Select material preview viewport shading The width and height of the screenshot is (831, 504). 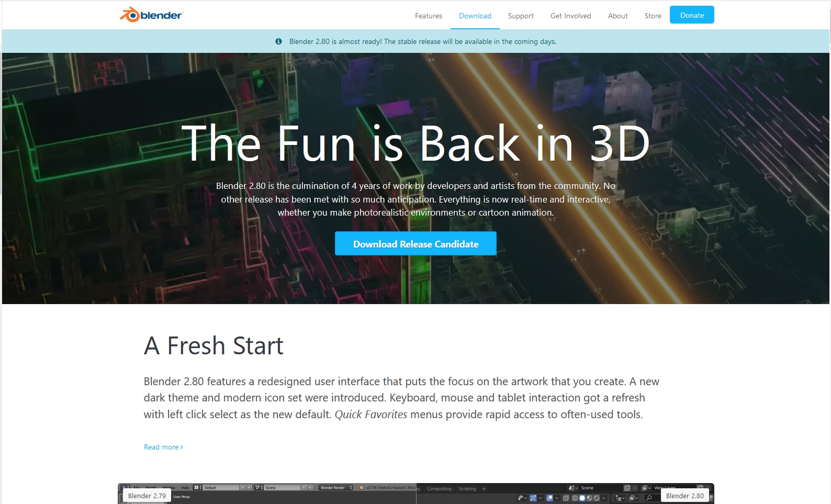[x=589, y=498]
